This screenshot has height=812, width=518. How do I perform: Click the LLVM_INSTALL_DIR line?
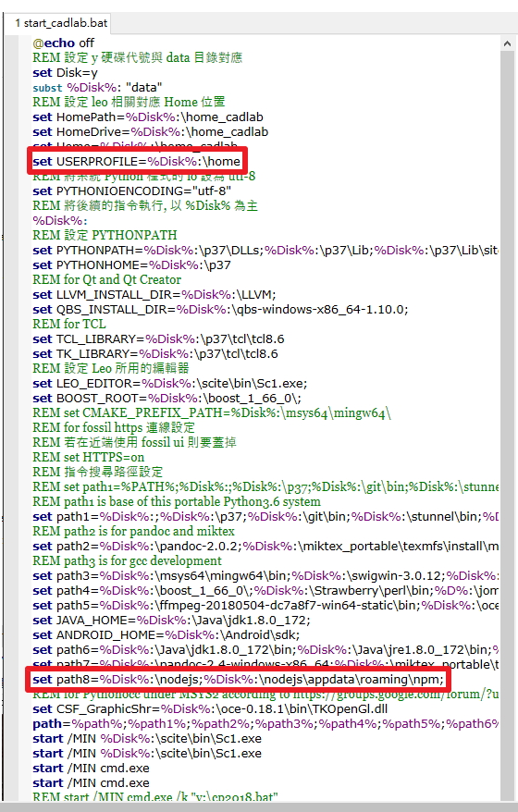154,294
